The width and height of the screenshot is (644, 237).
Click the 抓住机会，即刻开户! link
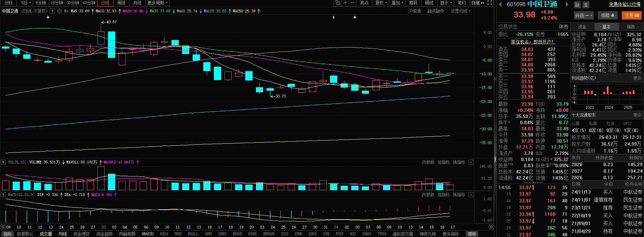[x=533, y=42]
